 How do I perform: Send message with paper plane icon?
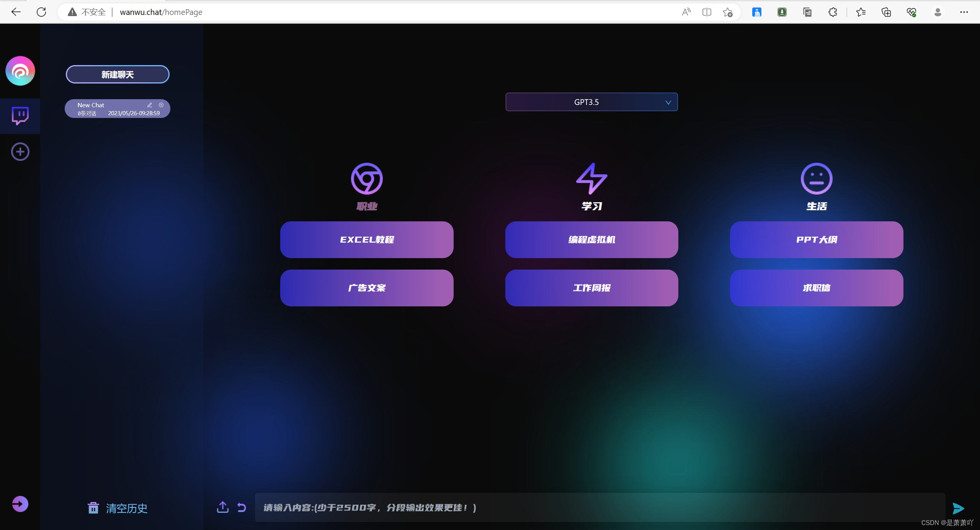click(x=958, y=508)
